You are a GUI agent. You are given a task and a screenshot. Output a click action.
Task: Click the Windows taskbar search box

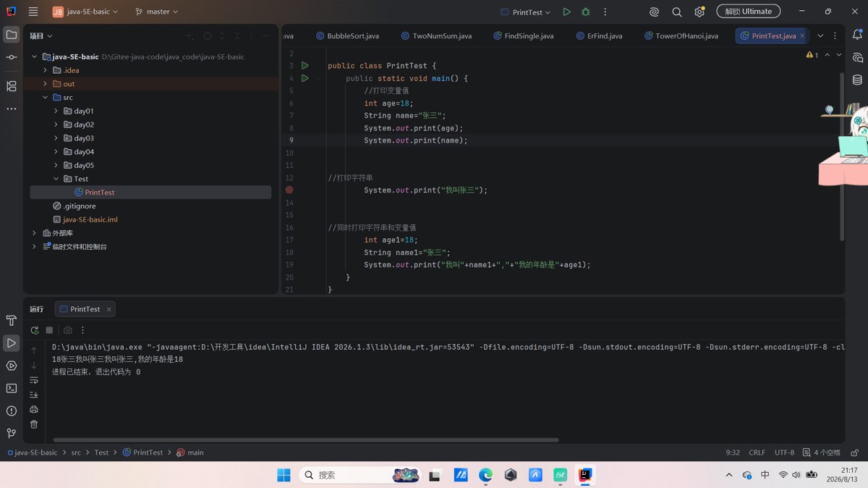pos(359,475)
